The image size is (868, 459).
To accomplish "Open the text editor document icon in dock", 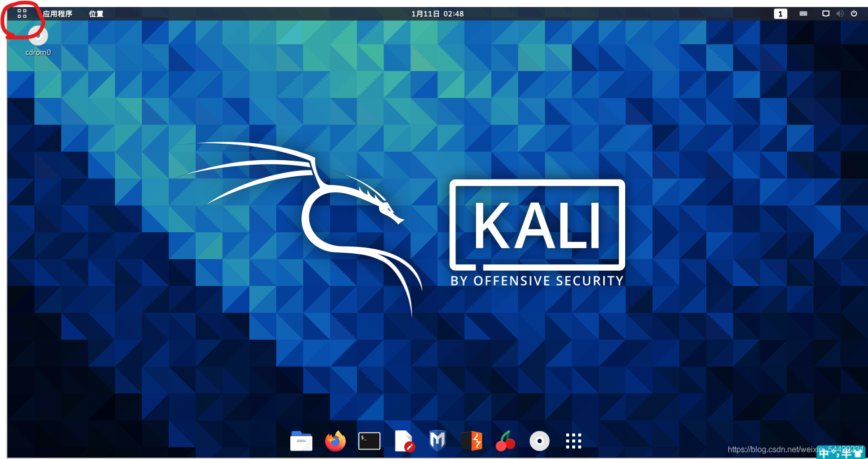I will tap(404, 441).
